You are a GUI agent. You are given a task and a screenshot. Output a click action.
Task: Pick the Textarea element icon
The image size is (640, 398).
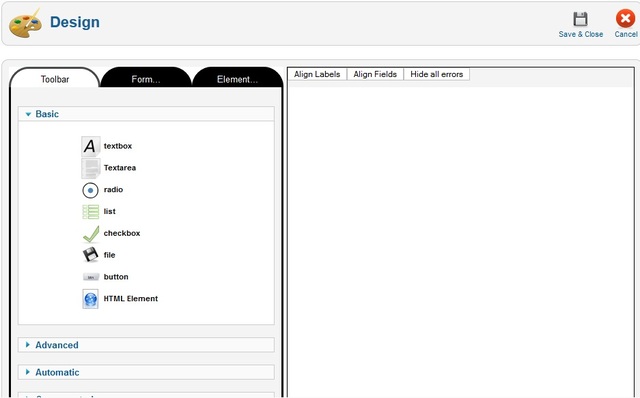(x=91, y=168)
